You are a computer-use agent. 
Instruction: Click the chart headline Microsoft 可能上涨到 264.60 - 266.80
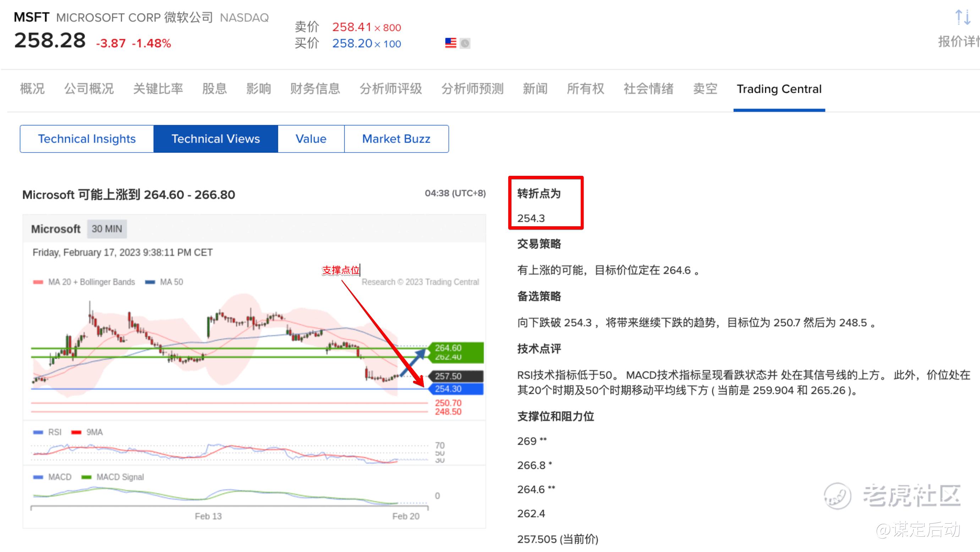[x=128, y=195]
